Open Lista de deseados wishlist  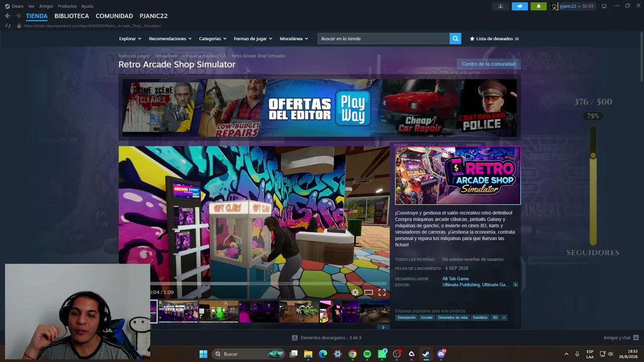coord(494,39)
